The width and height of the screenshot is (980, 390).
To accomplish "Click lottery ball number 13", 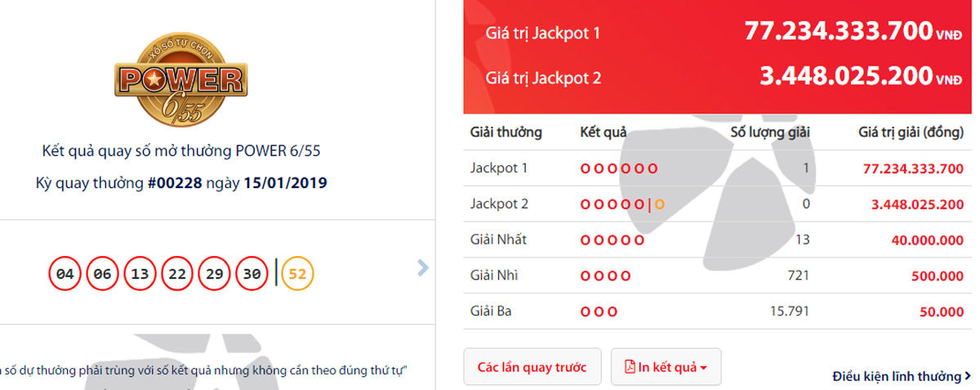I will coord(140,274).
